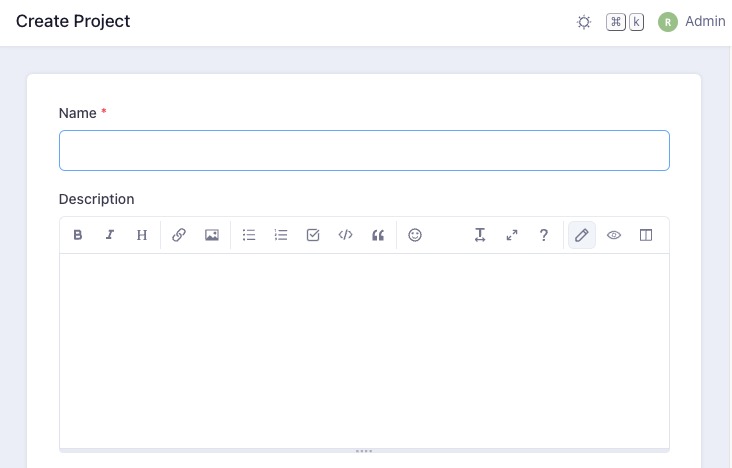Create a numbered list
The width and height of the screenshot is (732, 468).
pyautogui.click(x=281, y=235)
